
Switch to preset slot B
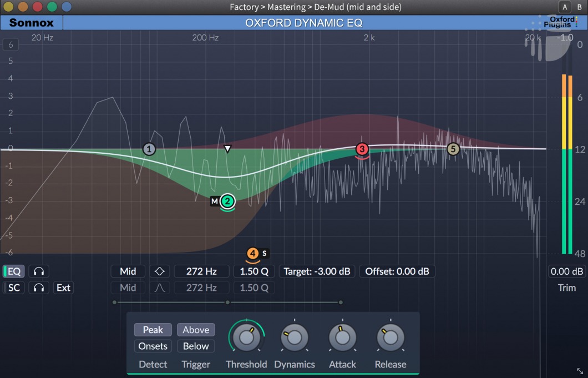click(x=579, y=7)
